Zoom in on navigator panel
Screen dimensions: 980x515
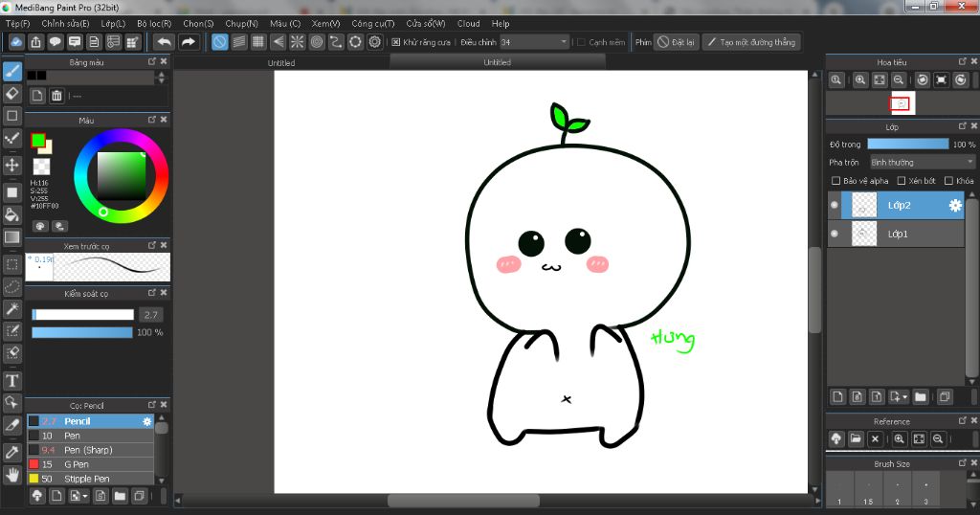point(860,80)
